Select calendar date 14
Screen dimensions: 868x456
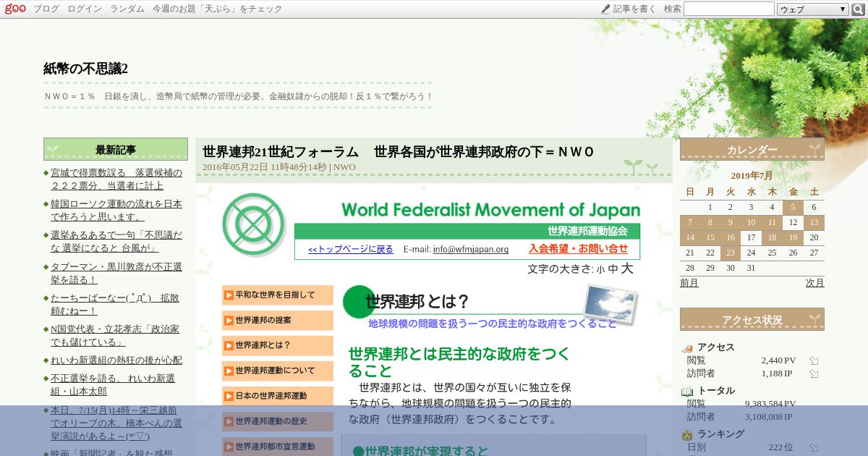click(690, 237)
